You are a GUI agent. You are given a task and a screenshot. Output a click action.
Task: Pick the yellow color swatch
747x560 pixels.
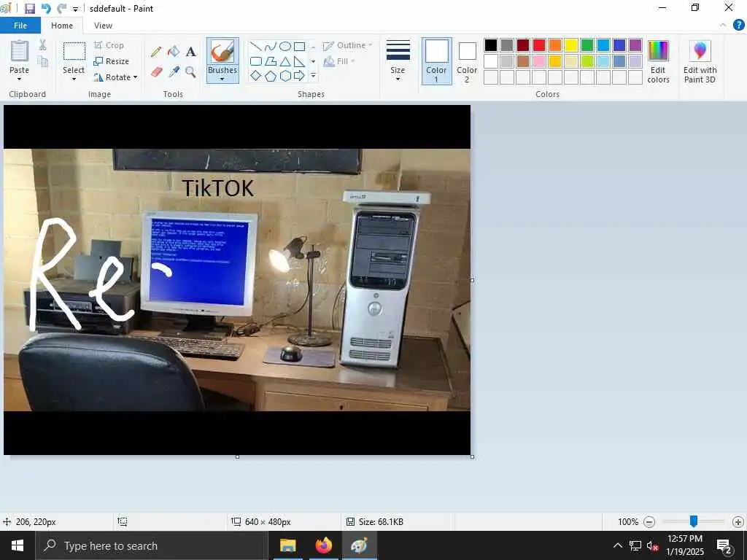tap(571, 45)
